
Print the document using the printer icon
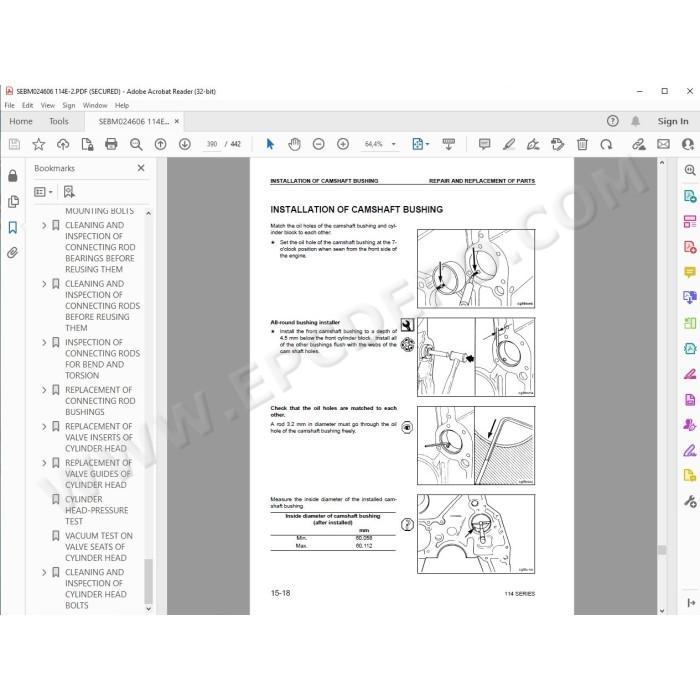(111, 144)
